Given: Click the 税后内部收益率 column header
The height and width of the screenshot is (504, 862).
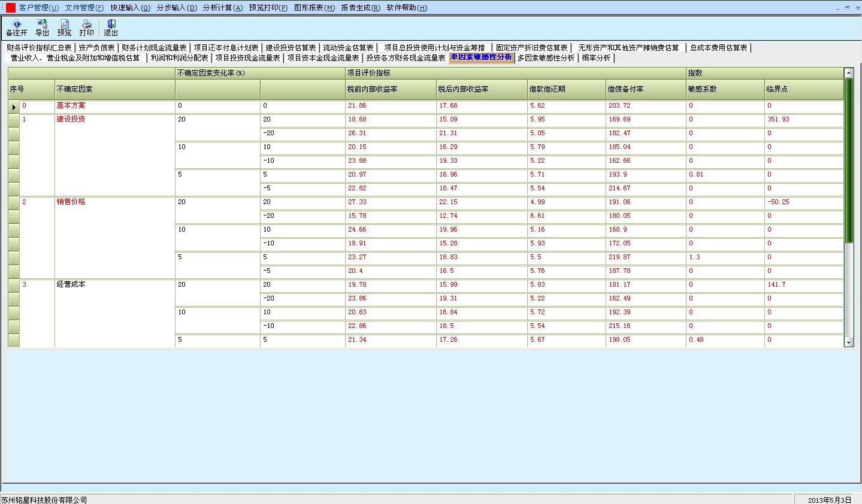Looking at the screenshot, I should pos(482,89).
